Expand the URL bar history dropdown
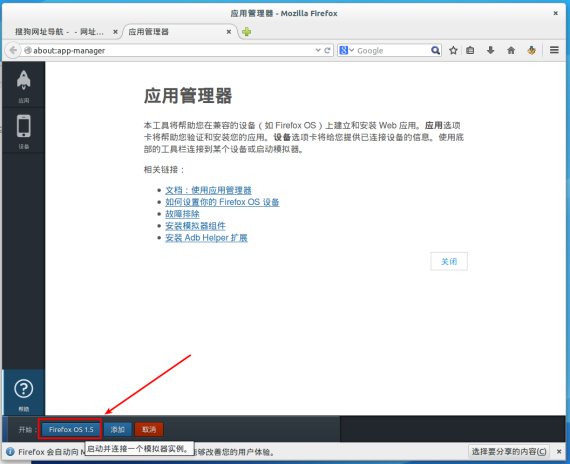This screenshot has height=464, width=570. (318, 50)
